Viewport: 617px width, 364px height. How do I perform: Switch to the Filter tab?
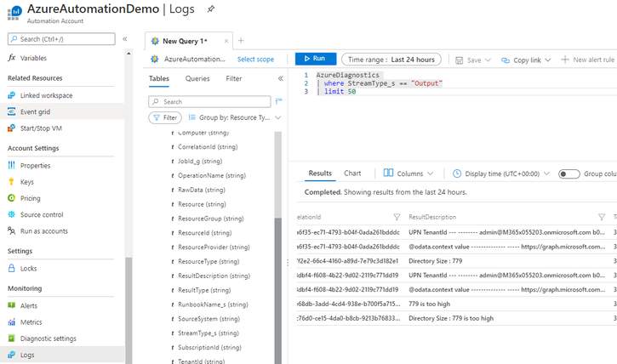tap(234, 78)
